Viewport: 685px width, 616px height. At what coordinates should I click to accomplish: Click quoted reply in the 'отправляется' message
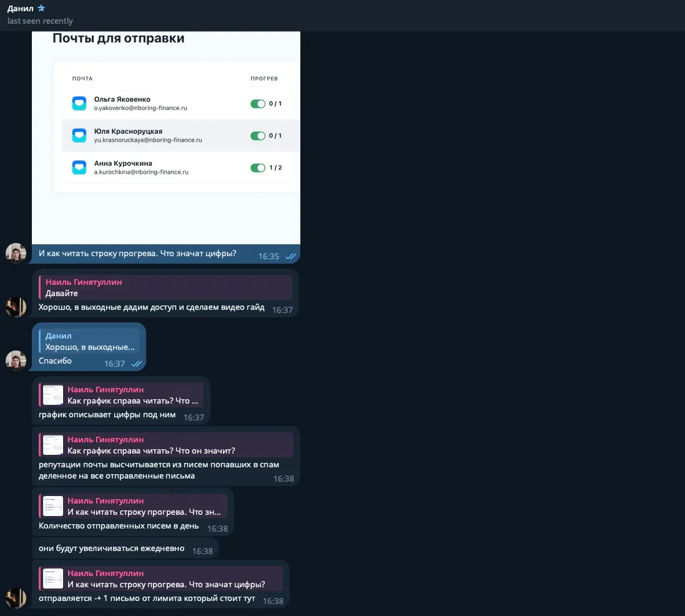pos(161,579)
